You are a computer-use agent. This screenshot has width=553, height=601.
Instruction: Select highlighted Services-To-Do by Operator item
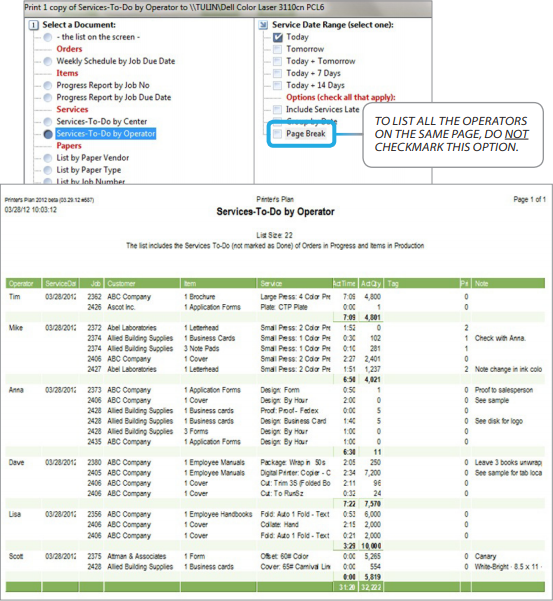tap(106, 134)
